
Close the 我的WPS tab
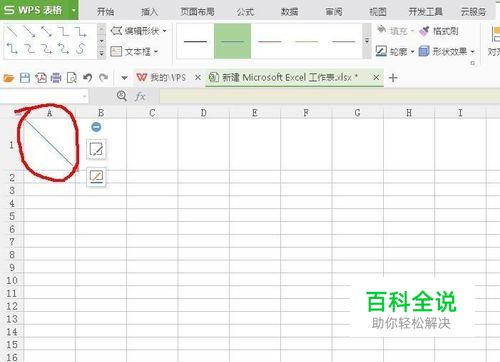tap(198, 78)
